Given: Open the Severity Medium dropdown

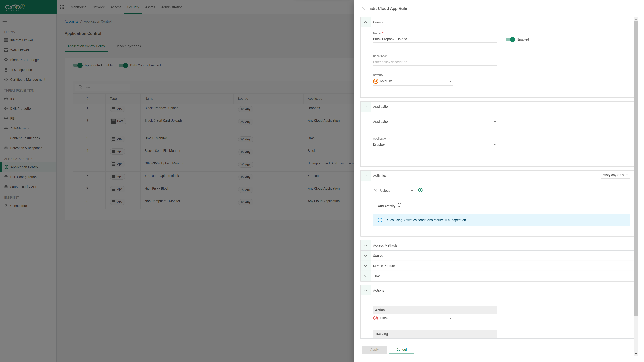Looking at the screenshot, I should [413, 81].
